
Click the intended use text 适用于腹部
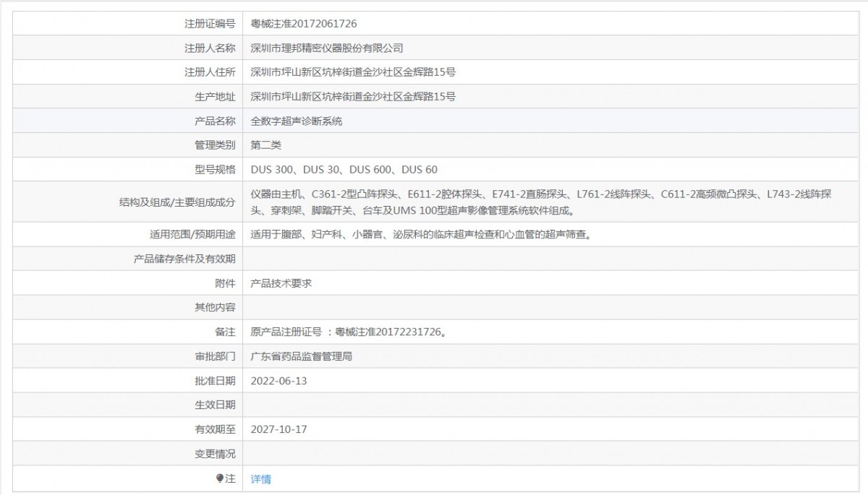(421, 235)
